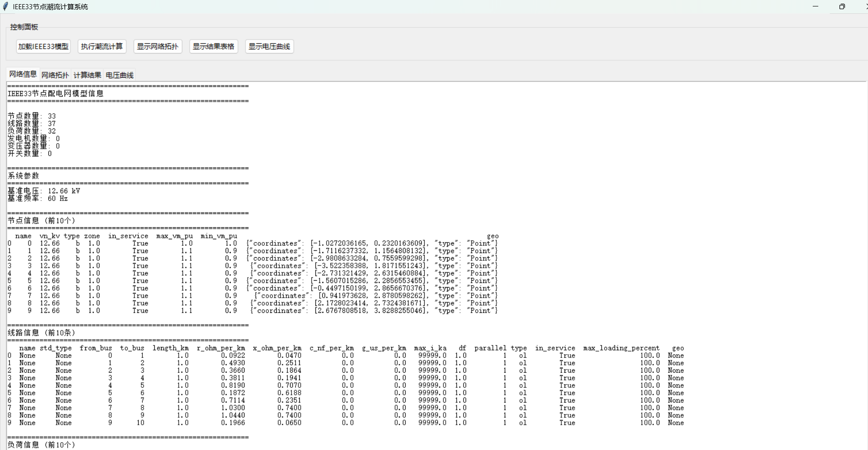Image resolution: width=868 pixels, height=450 pixels.
Task: Click the 显示网络拓扑 button
Action: (158, 46)
